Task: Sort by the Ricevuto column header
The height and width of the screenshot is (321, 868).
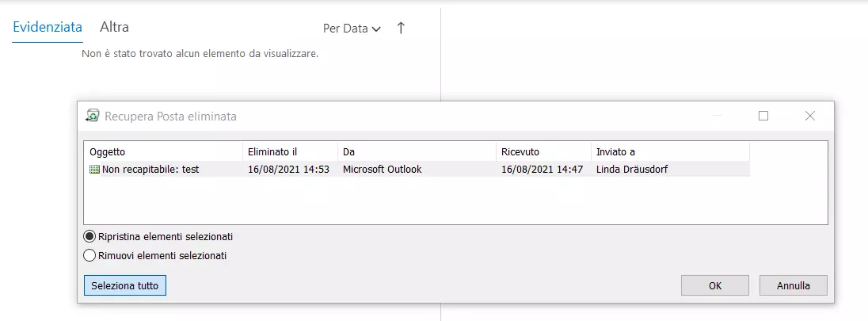Action: pyautogui.click(x=543, y=151)
